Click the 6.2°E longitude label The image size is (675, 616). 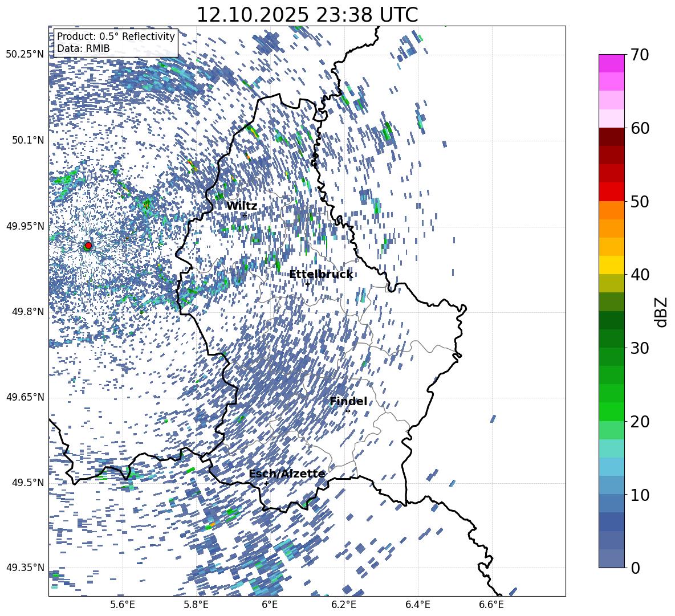tap(344, 605)
